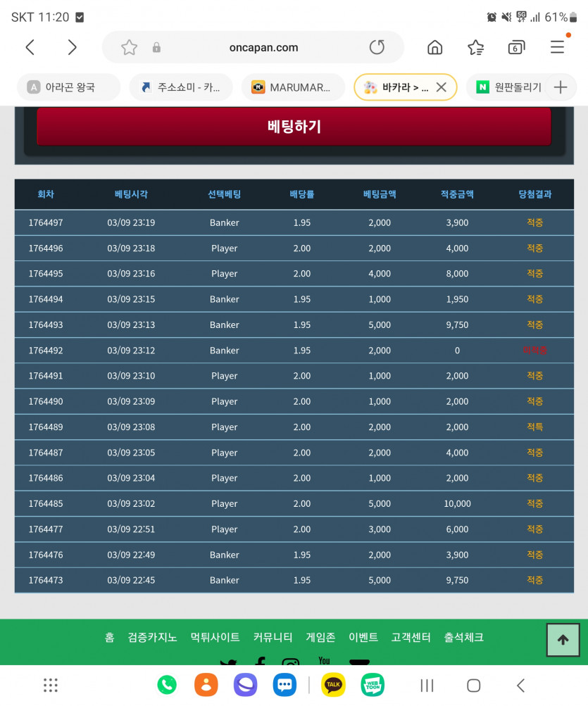This screenshot has width=588, height=706.
Task: Open the browser home page icon
Action: [x=434, y=47]
